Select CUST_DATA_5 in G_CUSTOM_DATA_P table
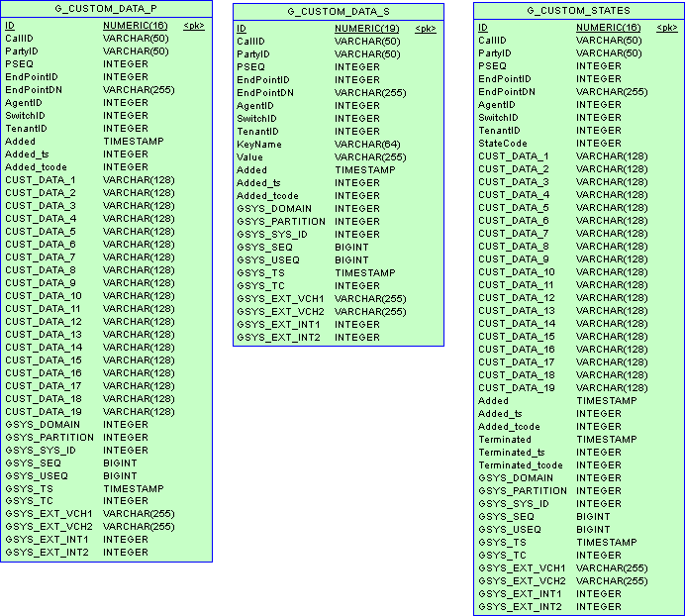Screen dimensions: 685x616 tap(41, 232)
